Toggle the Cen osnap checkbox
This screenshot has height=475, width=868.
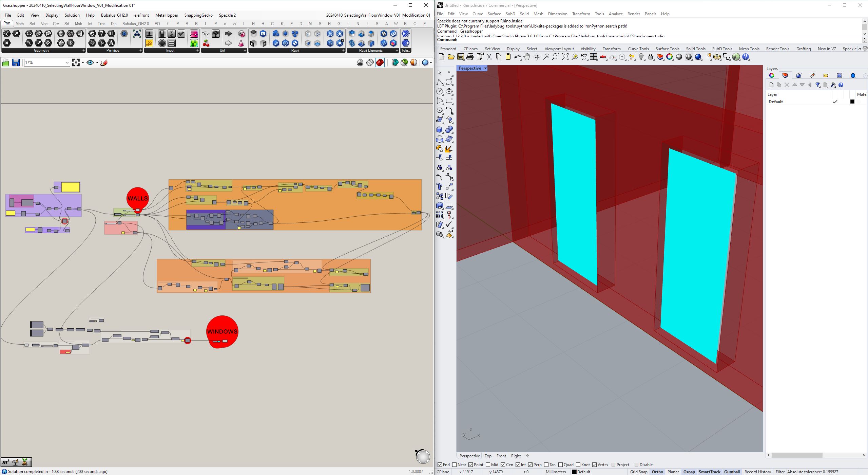[x=503, y=465]
